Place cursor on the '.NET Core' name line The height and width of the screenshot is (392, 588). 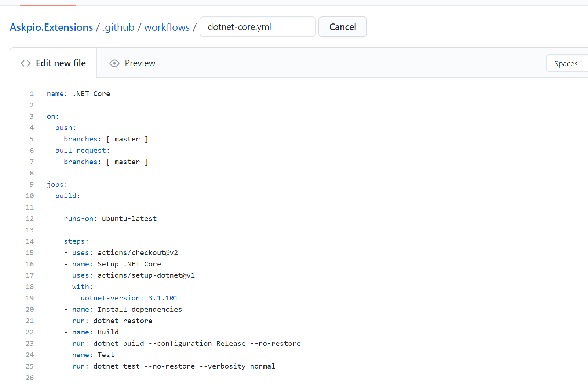91,94
